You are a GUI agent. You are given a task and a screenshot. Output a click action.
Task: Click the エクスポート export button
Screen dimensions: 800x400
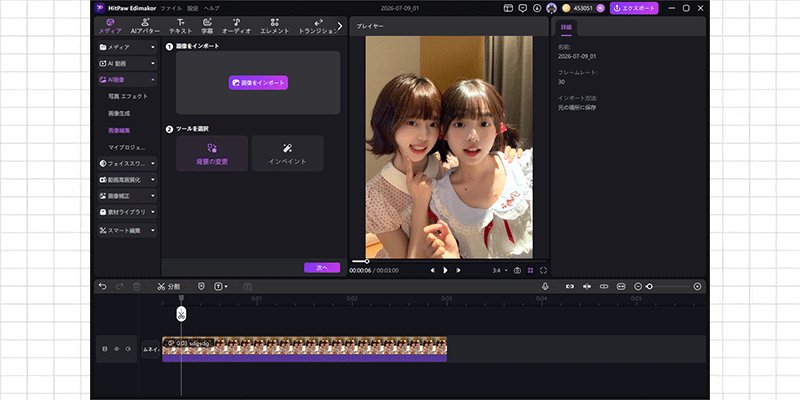pos(634,8)
